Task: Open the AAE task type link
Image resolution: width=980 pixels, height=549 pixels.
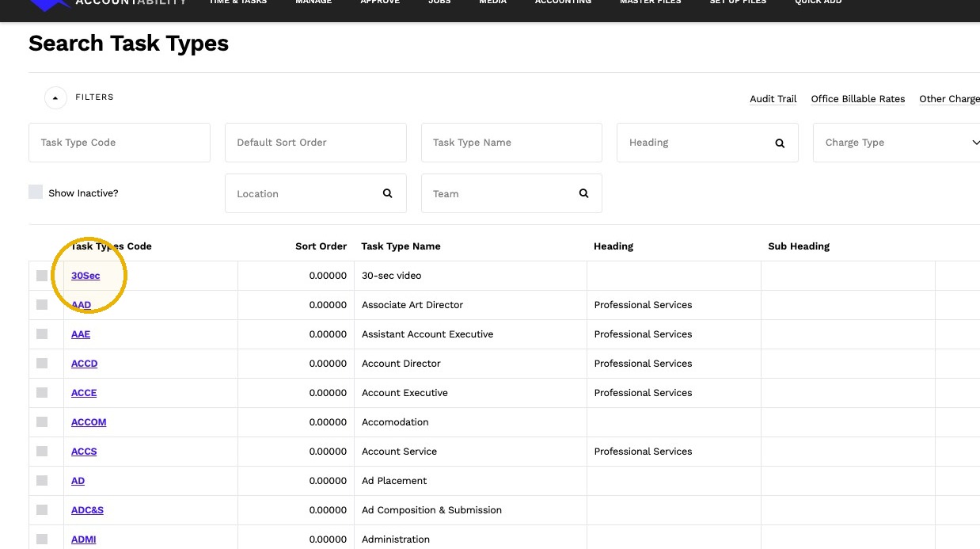Action: coord(81,334)
